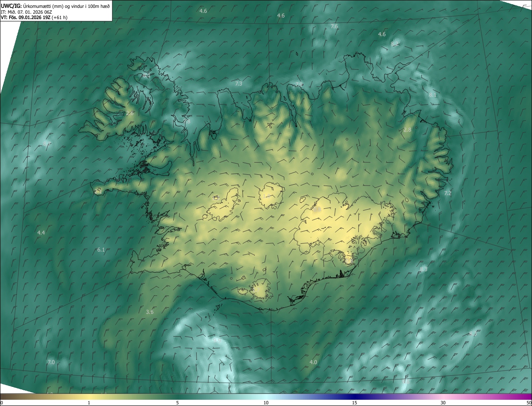Click the 1 tick on the color scale
The image size is (532, 406).
pos(89,403)
